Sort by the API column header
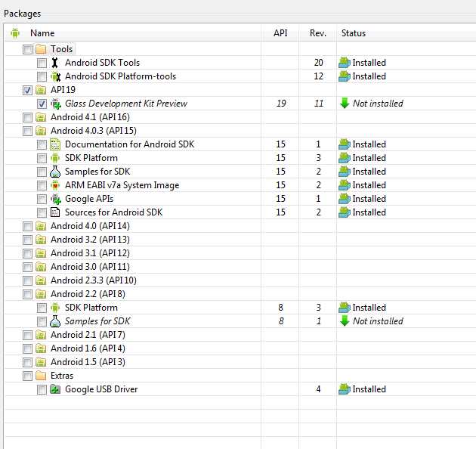476x449 pixels. pos(280,33)
